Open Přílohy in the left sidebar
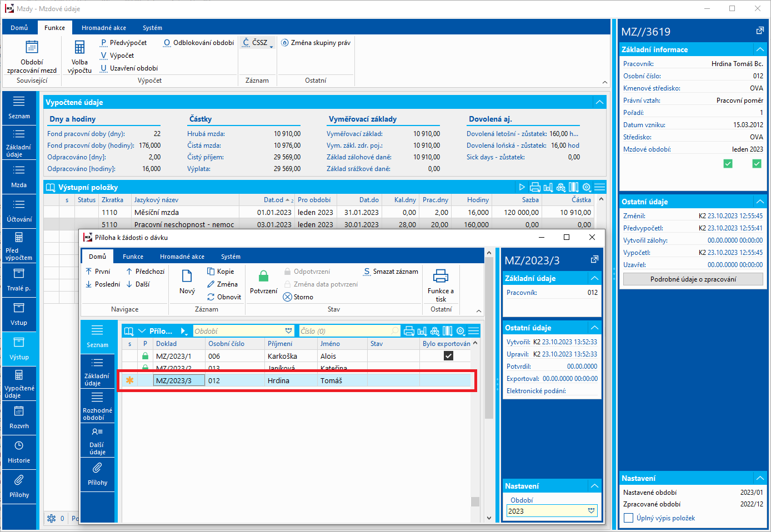The image size is (771, 532). [19, 486]
